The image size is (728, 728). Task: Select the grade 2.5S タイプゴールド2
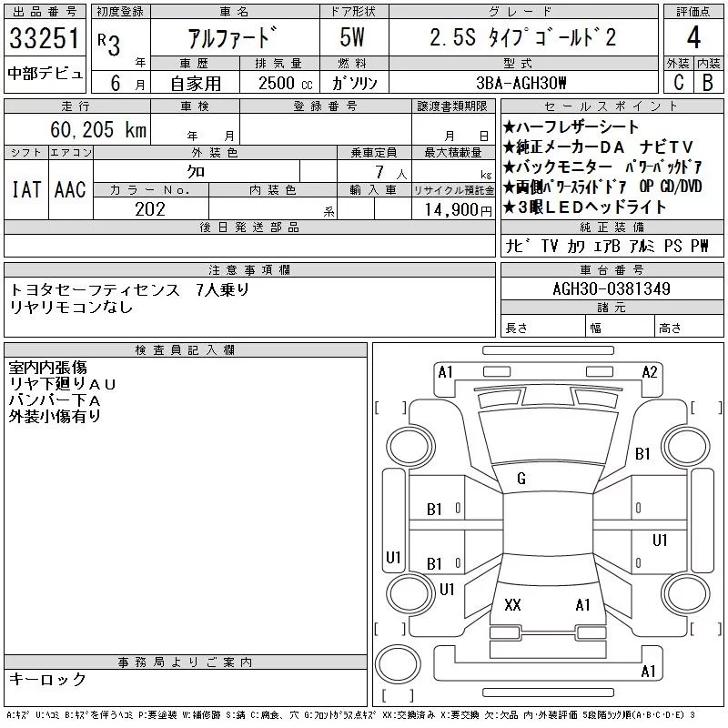coord(522,37)
